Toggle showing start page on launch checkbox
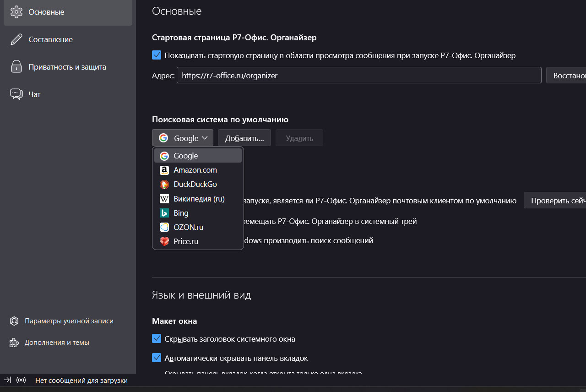Viewport: 586px width, 392px height. pos(157,55)
